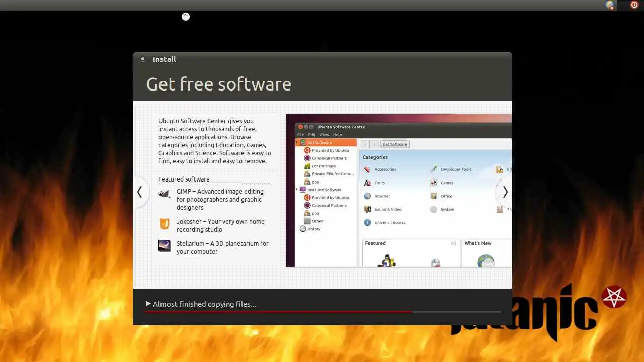
Task: Click the Tux penguin featured app thumbnail
Action: pos(386,261)
